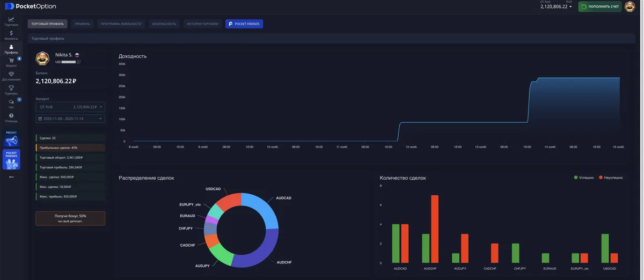Expand the top balance 2,120,806.22 dropdown

556,6
